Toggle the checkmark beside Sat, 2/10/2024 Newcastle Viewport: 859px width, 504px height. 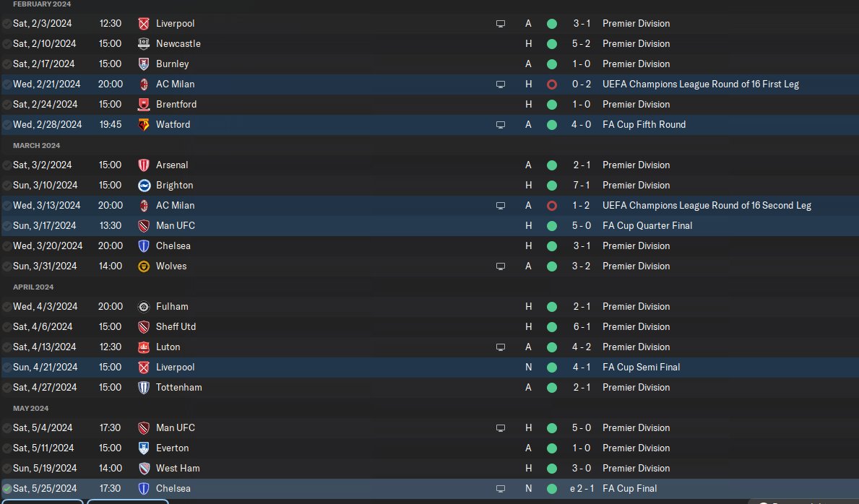7,44
